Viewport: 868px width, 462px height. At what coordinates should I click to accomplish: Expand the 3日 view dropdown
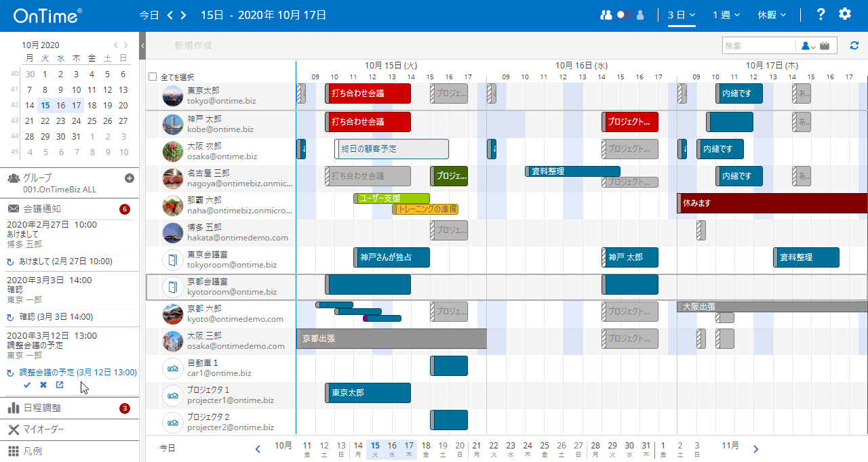click(x=682, y=14)
